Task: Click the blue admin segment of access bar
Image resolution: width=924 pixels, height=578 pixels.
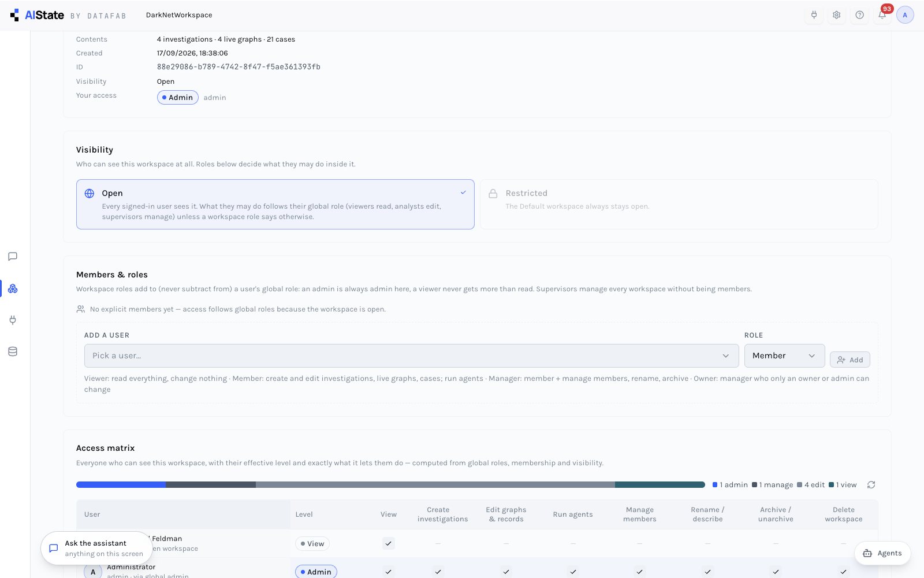Action: pyautogui.click(x=121, y=485)
